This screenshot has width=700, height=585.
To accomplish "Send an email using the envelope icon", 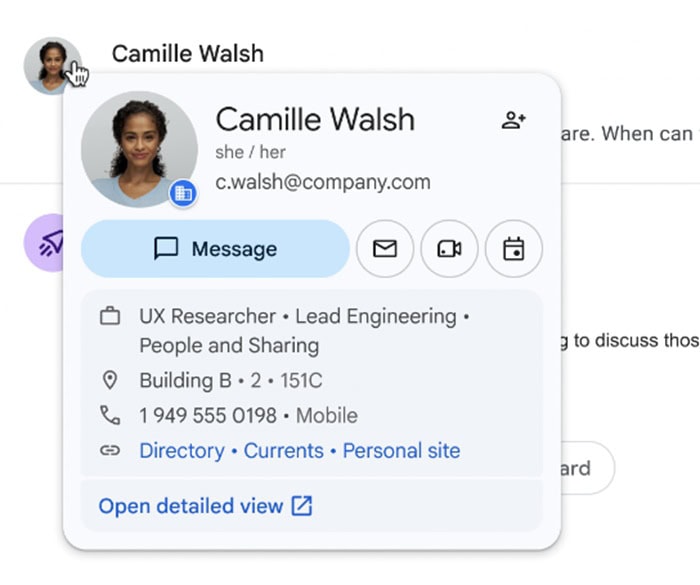I will click(x=385, y=249).
